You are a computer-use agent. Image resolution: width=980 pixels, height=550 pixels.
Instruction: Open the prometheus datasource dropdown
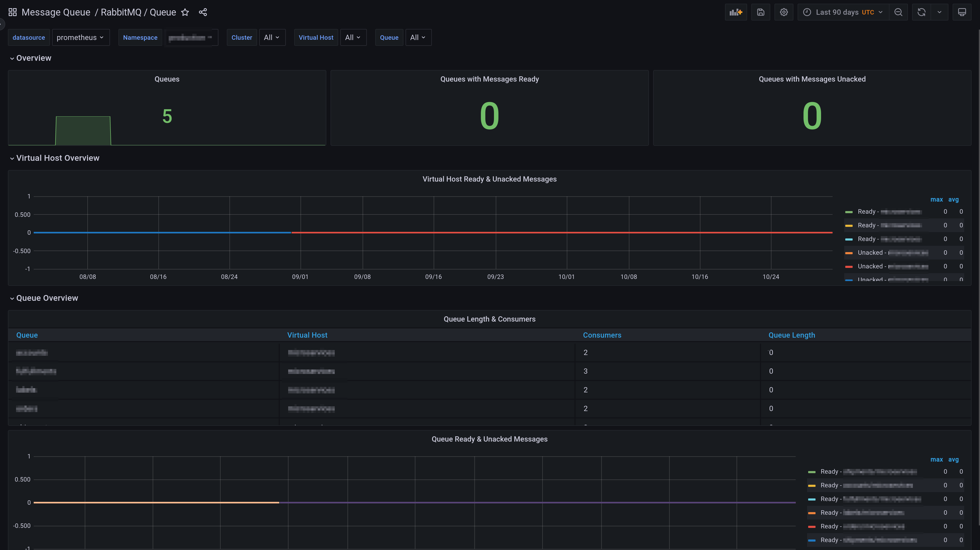80,37
